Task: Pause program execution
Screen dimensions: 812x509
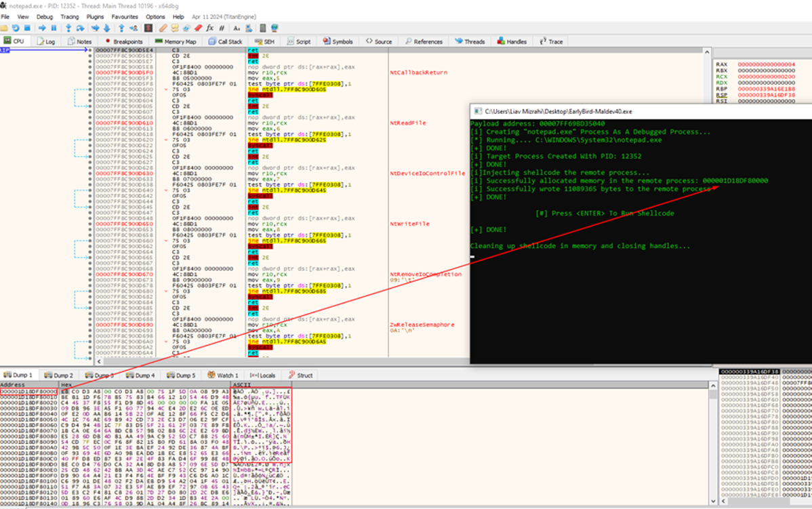Action: pyautogui.click(x=53, y=28)
